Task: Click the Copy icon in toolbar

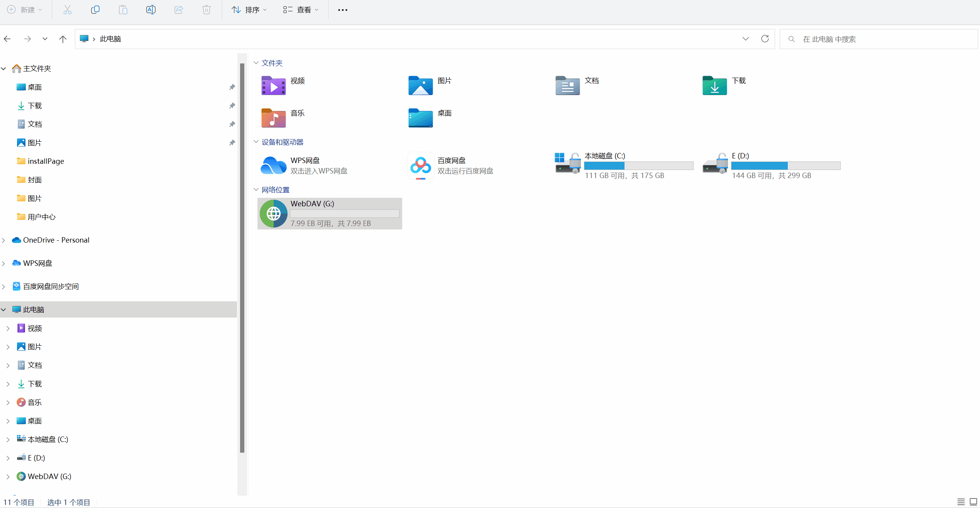Action: (x=95, y=10)
